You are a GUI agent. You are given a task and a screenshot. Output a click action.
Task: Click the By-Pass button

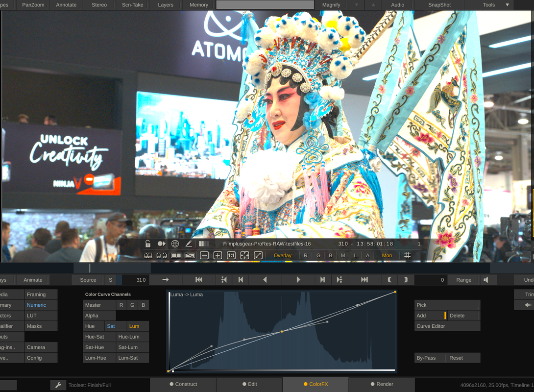(430, 358)
